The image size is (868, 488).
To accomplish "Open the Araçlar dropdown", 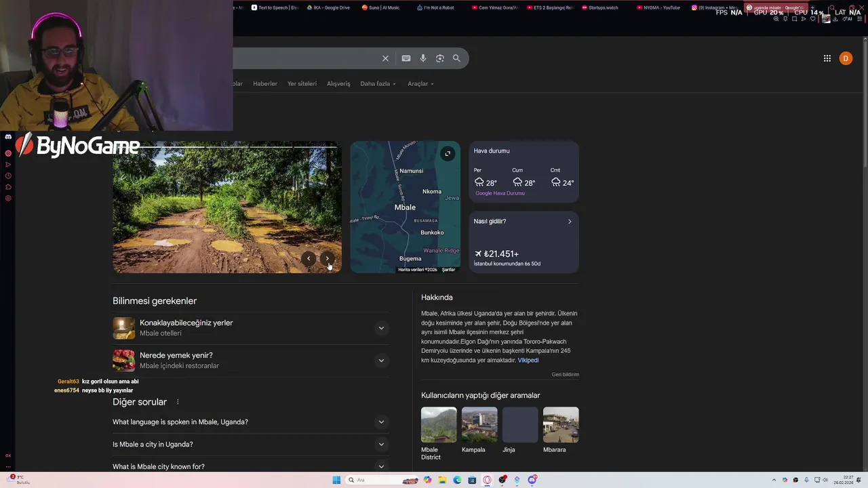I will tap(420, 83).
